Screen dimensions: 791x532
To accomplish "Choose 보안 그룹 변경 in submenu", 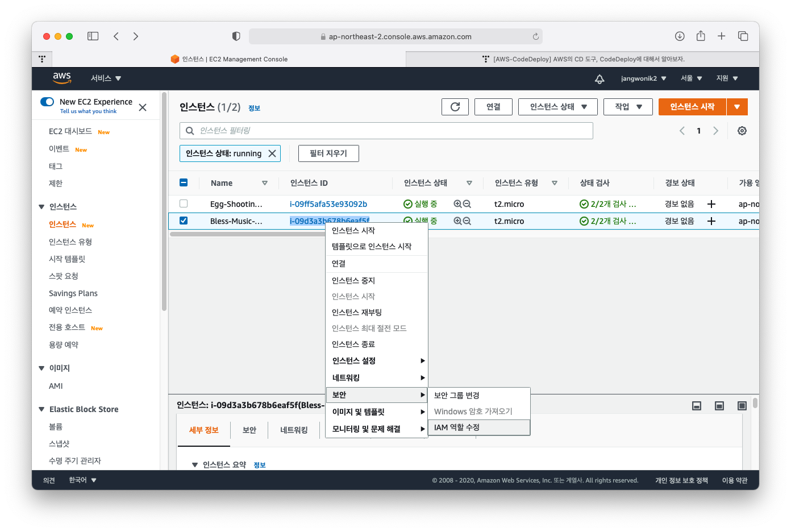I will [x=478, y=396].
